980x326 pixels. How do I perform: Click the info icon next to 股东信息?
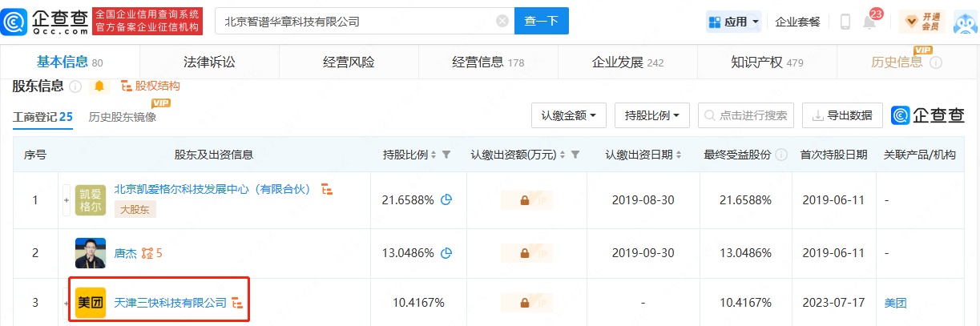(x=76, y=86)
